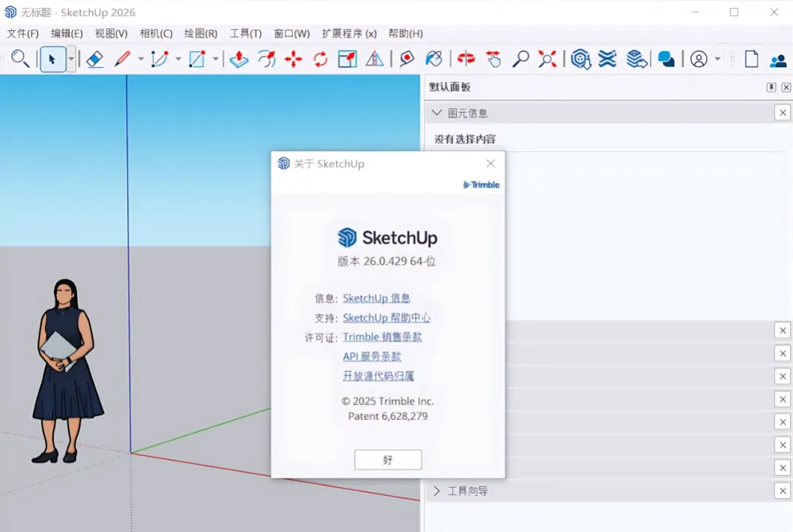This screenshot has height=532, width=793.
Task: Open the Trimble 销售条款 link
Action: [382, 337]
